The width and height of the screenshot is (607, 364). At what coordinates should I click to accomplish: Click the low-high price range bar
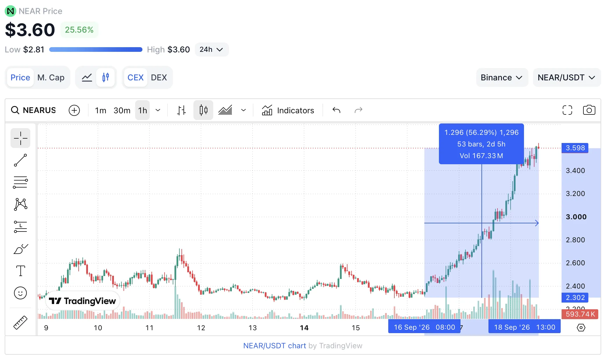pyautogui.click(x=96, y=50)
